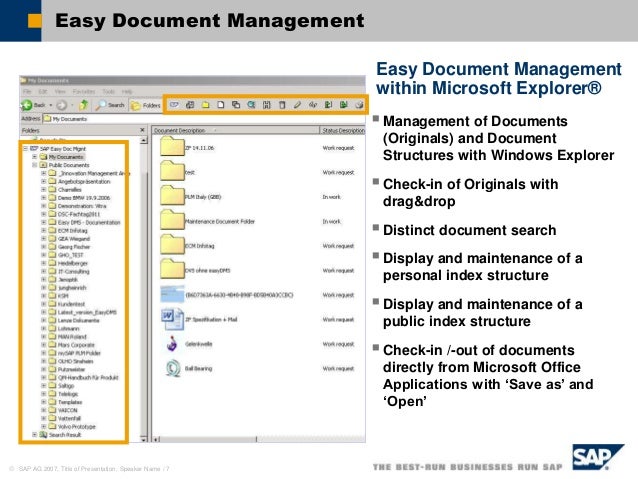Select the My Documents tree folder
Image resolution: width=638 pixels, height=479 pixels.
(62, 157)
